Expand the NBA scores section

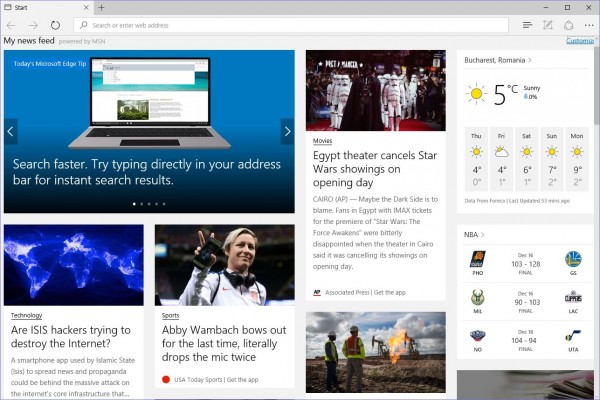click(473, 234)
